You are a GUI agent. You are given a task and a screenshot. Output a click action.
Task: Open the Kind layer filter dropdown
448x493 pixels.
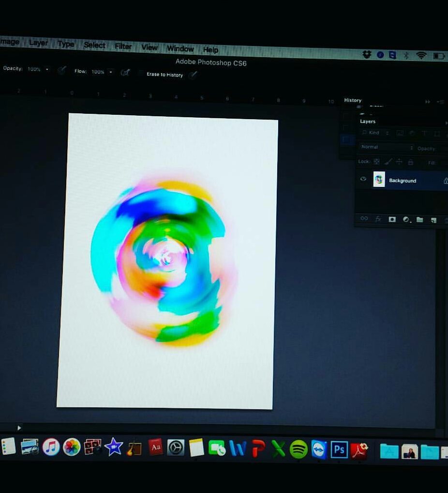click(x=375, y=133)
